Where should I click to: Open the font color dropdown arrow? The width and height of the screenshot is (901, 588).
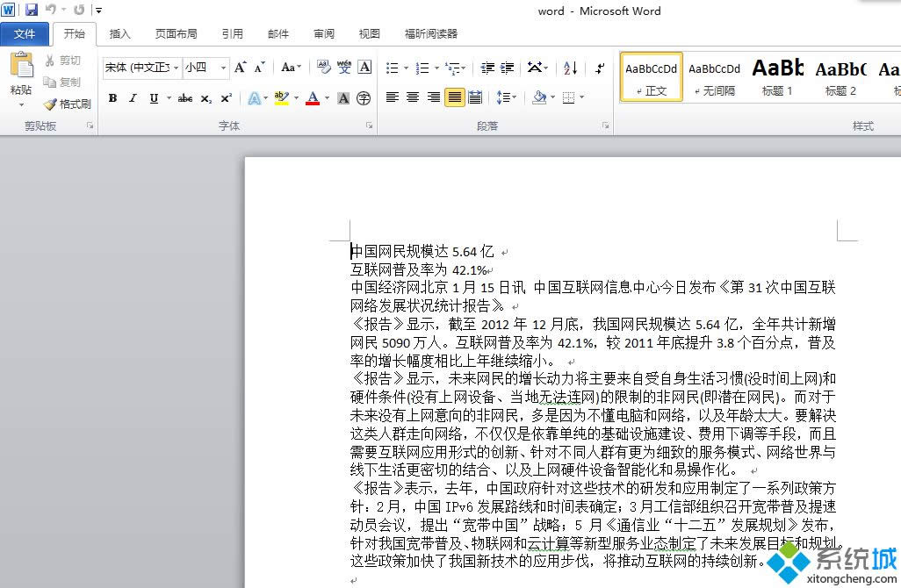point(326,97)
